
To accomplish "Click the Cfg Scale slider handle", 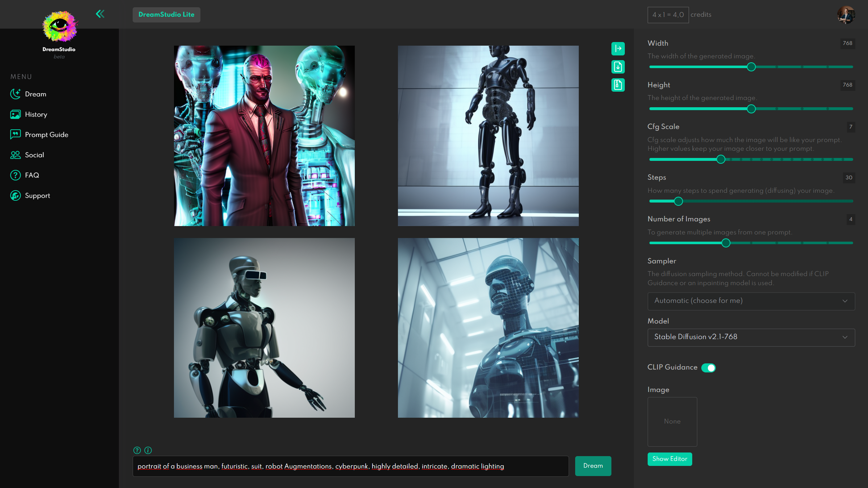I will (720, 159).
